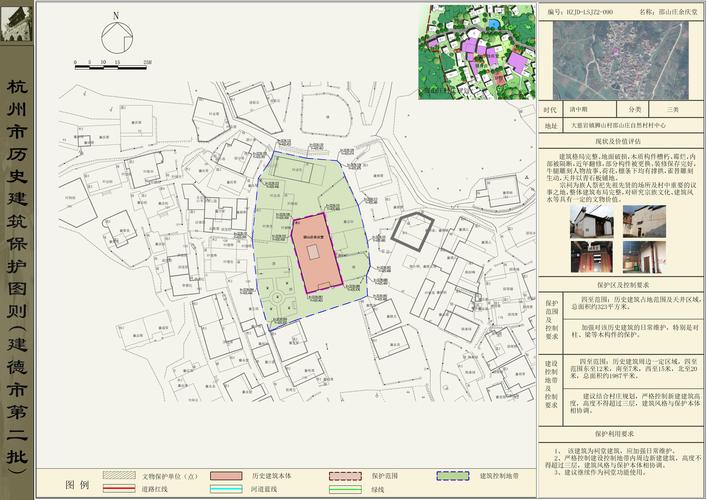The width and height of the screenshot is (707, 500).
Task: Click the 保护范围 legend label
Action: coord(385,476)
